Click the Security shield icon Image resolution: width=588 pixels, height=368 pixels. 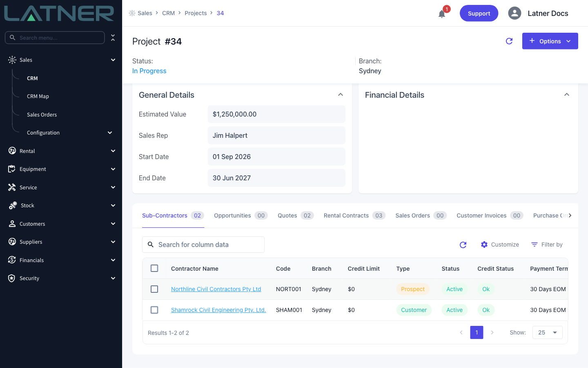pyautogui.click(x=12, y=278)
